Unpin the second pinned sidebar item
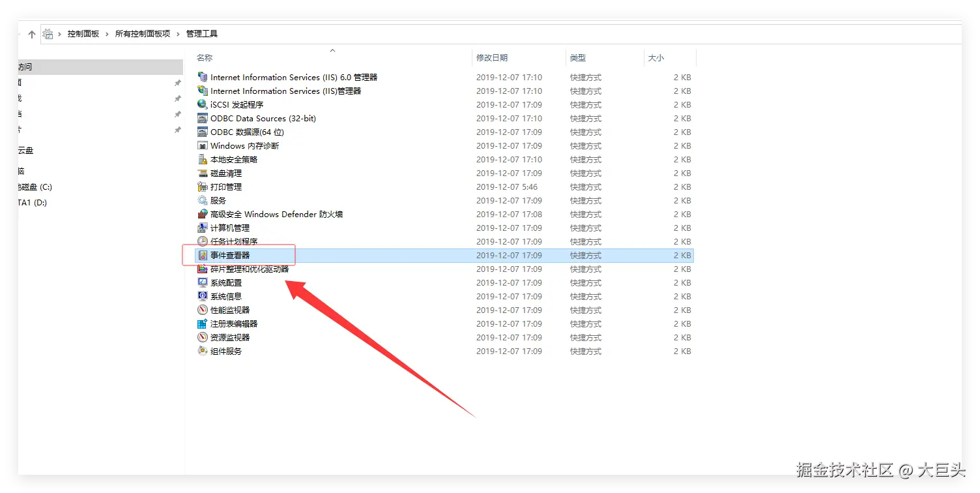The width and height of the screenshot is (980, 493). (177, 98)
